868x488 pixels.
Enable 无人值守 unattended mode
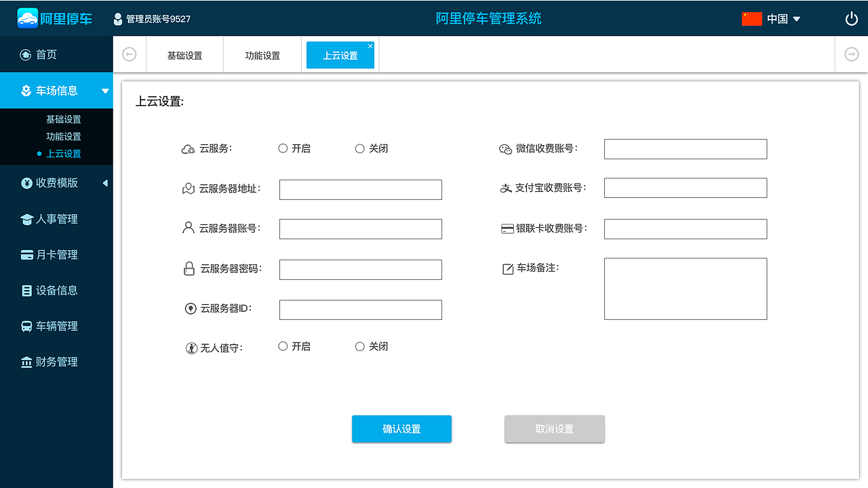pyautogui.click(x=282, y=346)
